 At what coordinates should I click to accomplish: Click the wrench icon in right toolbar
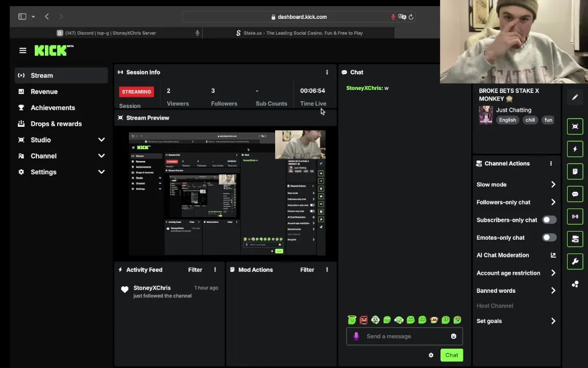coord(575,262)
